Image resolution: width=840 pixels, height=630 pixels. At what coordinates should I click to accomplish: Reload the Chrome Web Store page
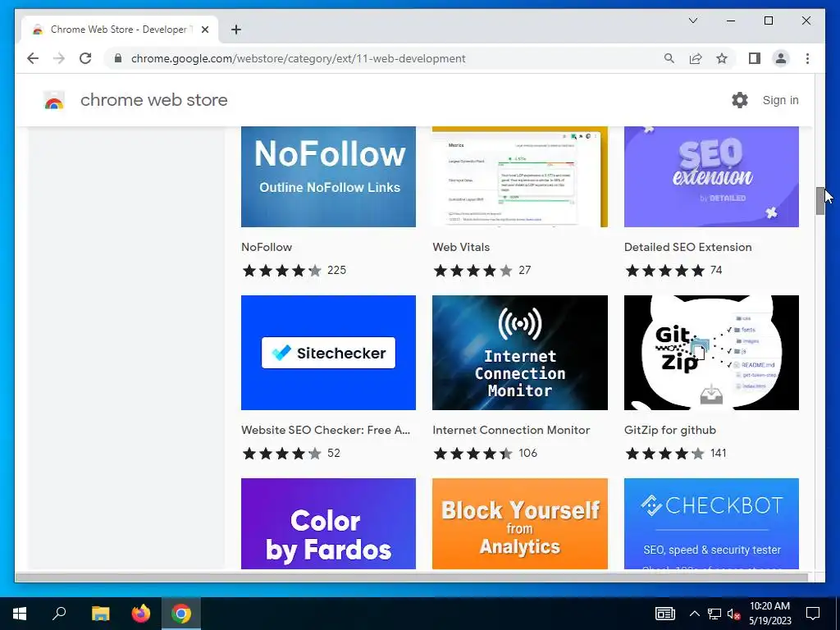[85, 58]
